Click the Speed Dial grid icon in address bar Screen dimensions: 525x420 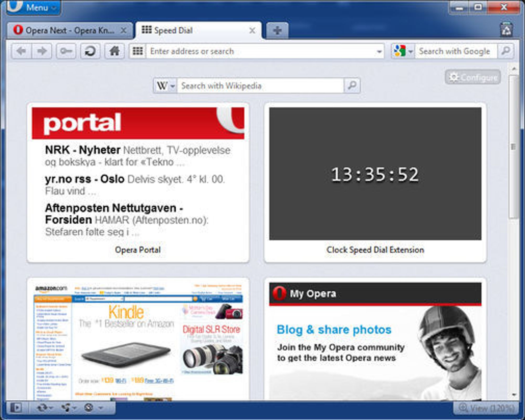(138, 51)
